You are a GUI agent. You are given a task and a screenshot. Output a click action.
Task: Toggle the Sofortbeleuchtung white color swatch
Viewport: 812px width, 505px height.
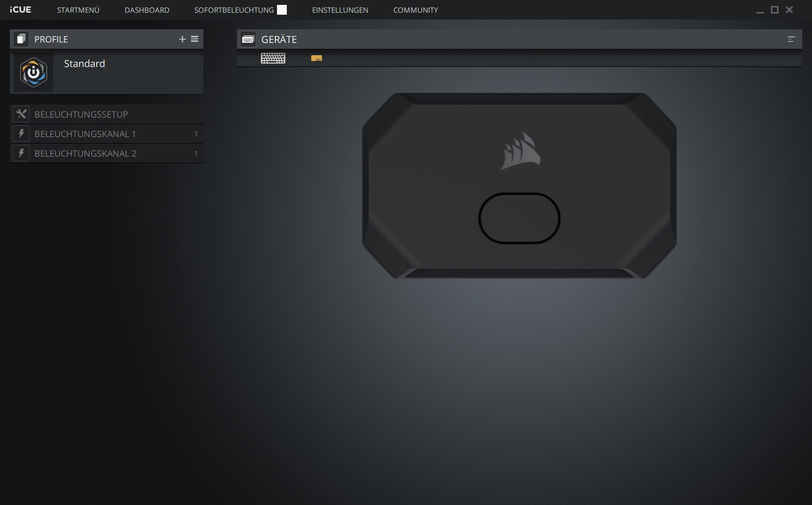click(x=282, y=10)
